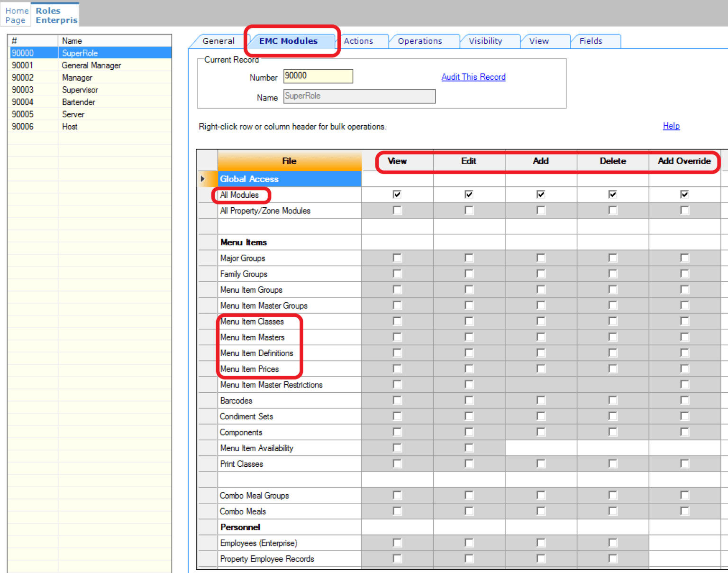
Task: Enable Add Override for Combo Meals
Action: (x=684, y=511)
